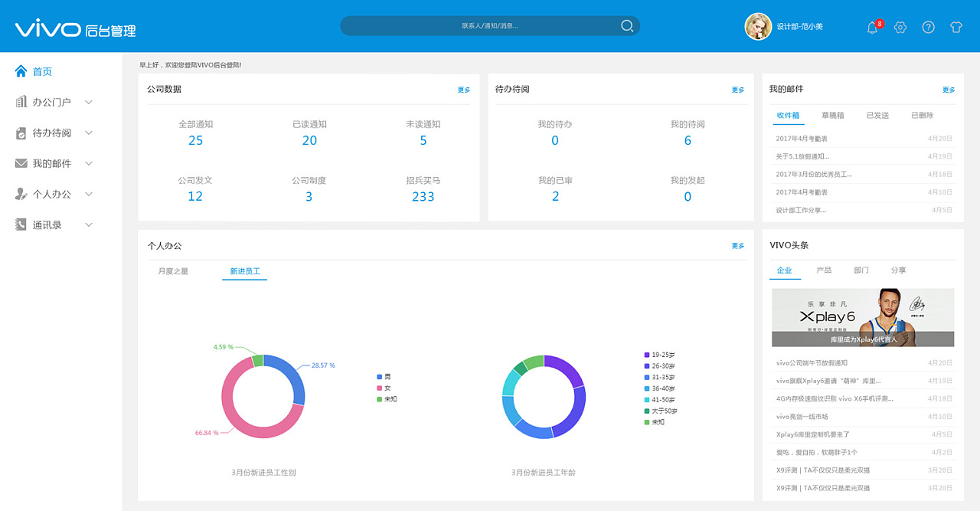This screenshot has width=980, height=511.
Task: Click 更多 link in 公司数据 panel
Action: point(464,90)
